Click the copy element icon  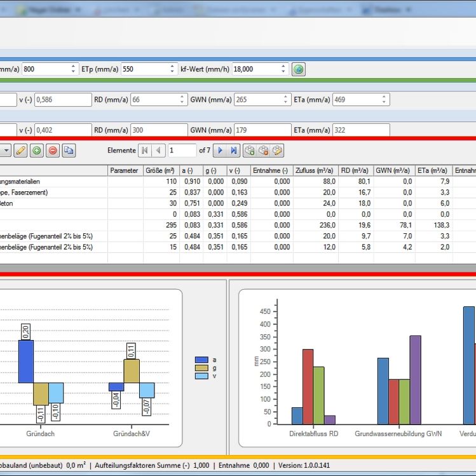pyautogui.click(x=69, y=151)
